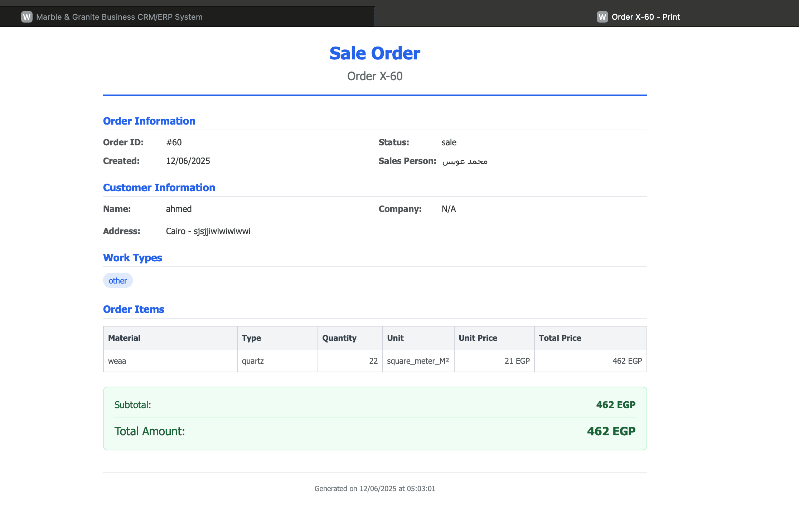Click the Total Amount: label
The width and height of the screenshot is (799, 532).
point(150,431)
